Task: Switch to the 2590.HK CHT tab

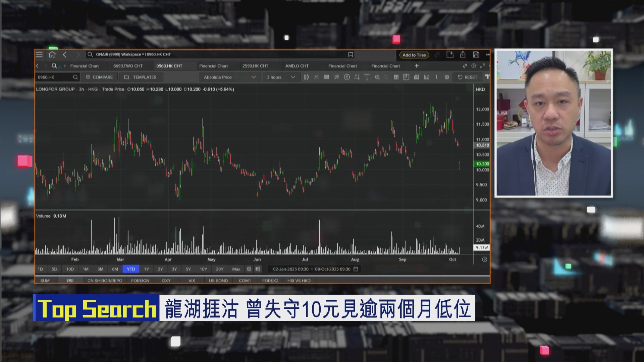Action: coord(255,66)
